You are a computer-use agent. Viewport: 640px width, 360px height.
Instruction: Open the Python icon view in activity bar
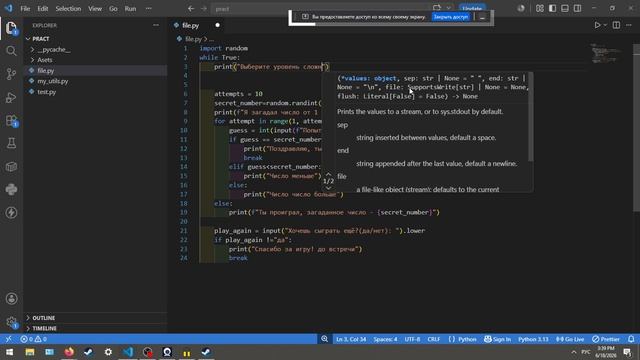(x=11, y=189)
